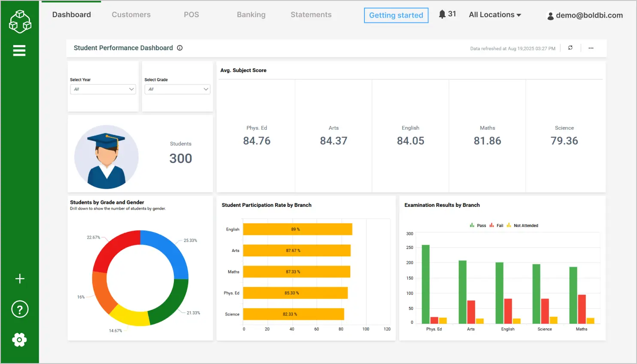Open the settings gear
Image resolution: width=637 pixels, height=364 pixels.
(x=19, y=340)
